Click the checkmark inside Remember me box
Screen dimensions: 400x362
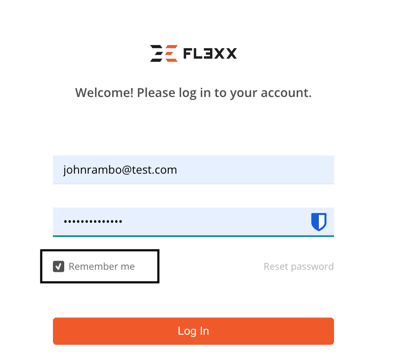tap(59, 266)
